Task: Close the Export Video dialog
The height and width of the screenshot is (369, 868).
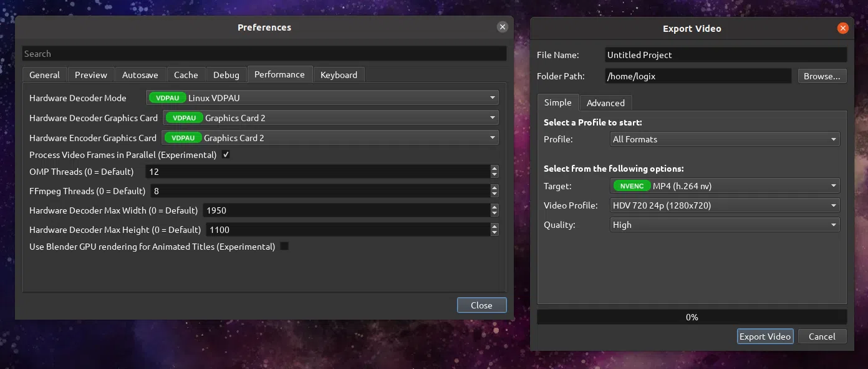Action: (x=842, y=28)
